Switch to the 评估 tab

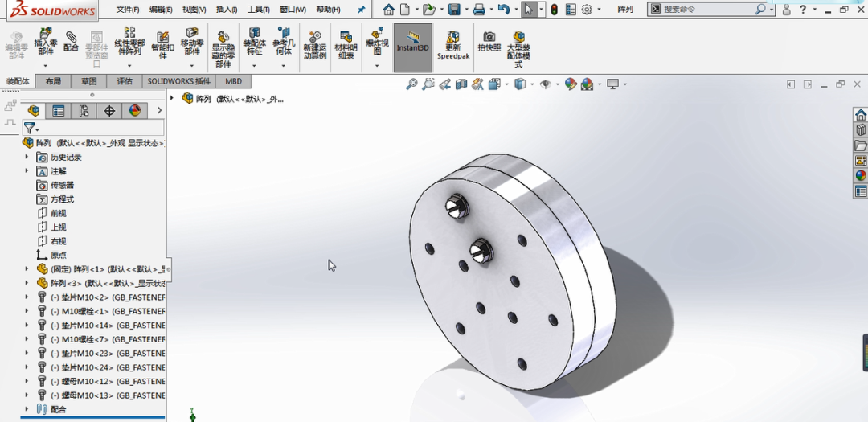(125, 81)
